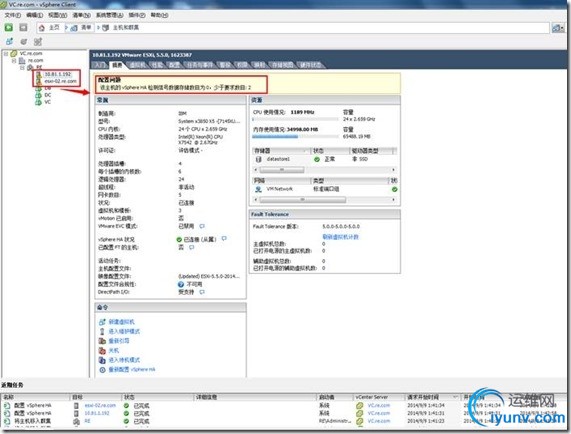Click 10.81.1.192 target in recent tasks

[97, 413]
